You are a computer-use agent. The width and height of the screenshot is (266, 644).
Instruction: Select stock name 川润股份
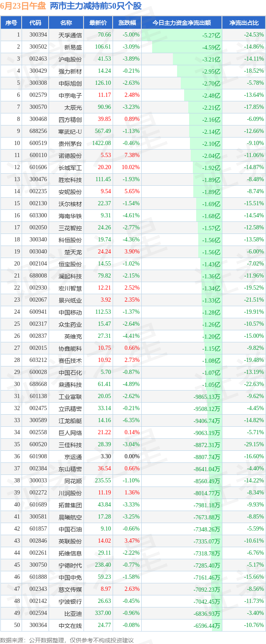click(x=70, y=493)
